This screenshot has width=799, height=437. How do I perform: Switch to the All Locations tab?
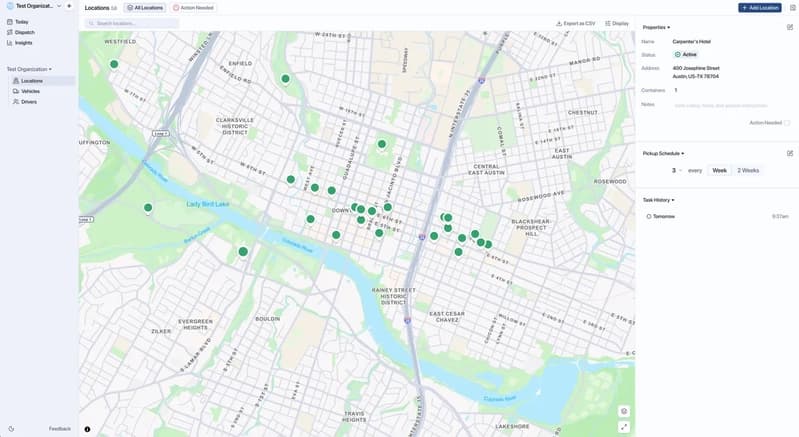point(145,8)
